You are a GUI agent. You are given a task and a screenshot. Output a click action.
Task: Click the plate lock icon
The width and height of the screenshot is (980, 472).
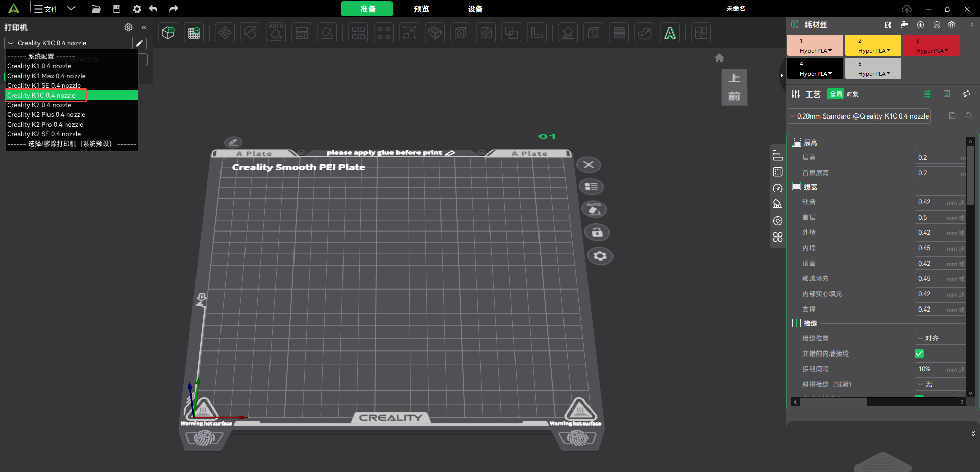tap(597, 232)
